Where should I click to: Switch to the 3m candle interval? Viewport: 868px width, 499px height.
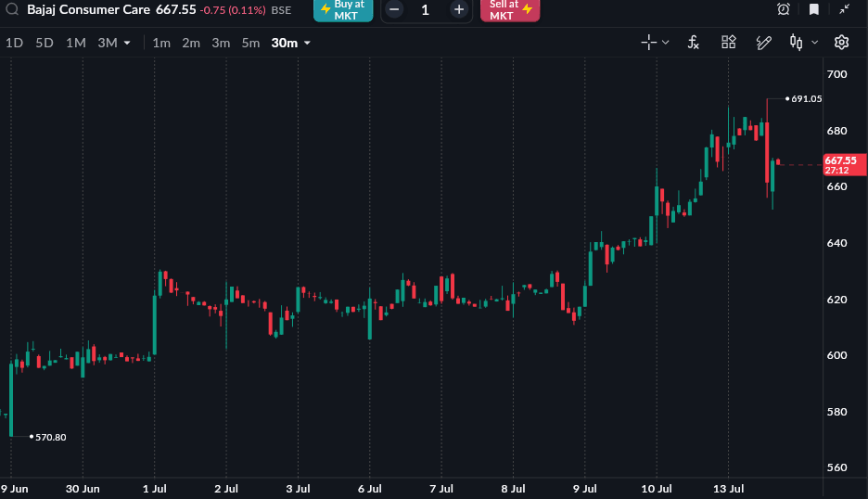[x=221, y=43]
